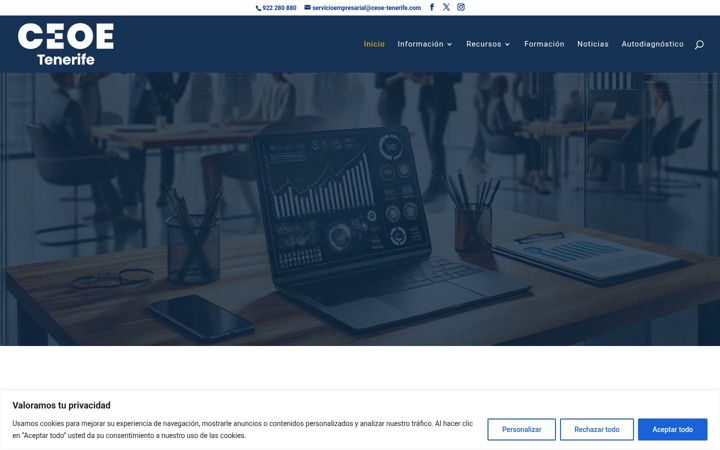The width and height of the screenshot is (720, 450).
Task: Click Rechazar todo cookies button
Action: 597,429
